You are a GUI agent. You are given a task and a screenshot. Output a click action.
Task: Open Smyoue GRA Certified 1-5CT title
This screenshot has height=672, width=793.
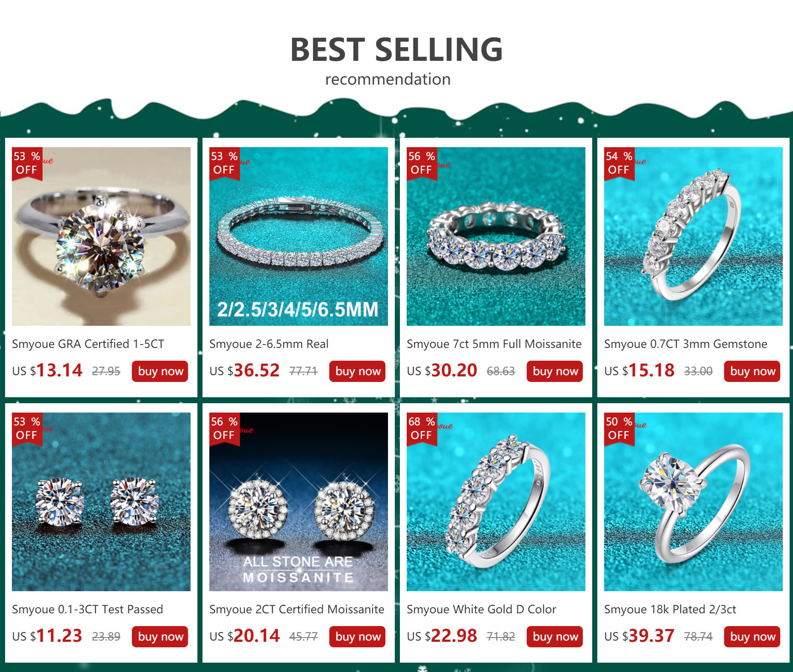coord(88,344)
